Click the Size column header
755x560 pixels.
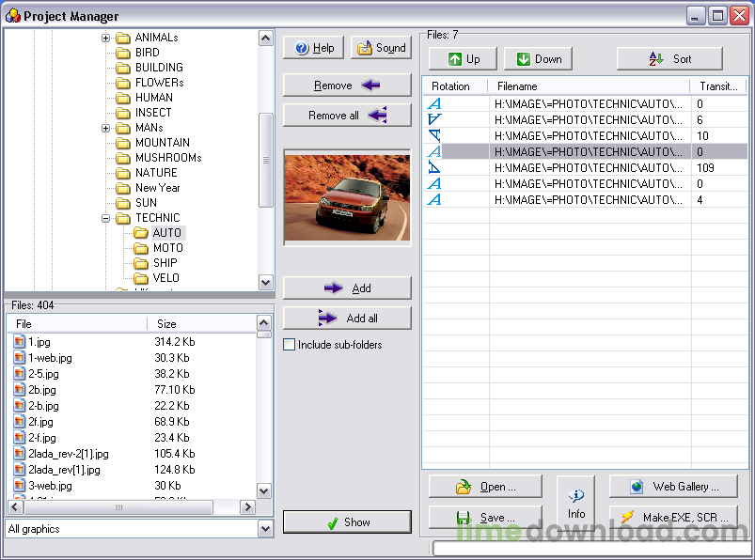tap(200, 323)
